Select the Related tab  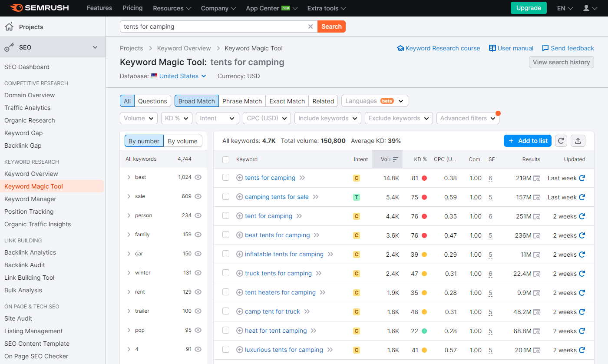(x=323, y=101)
